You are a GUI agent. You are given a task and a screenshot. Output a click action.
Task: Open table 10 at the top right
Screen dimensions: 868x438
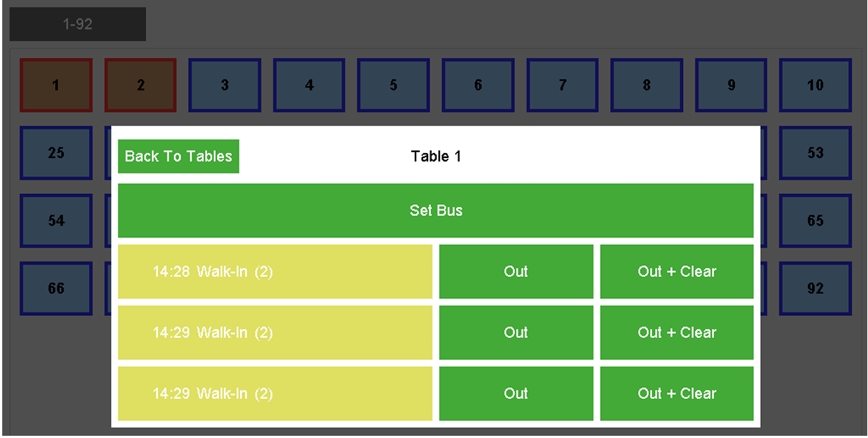click(x=815, y=85)
